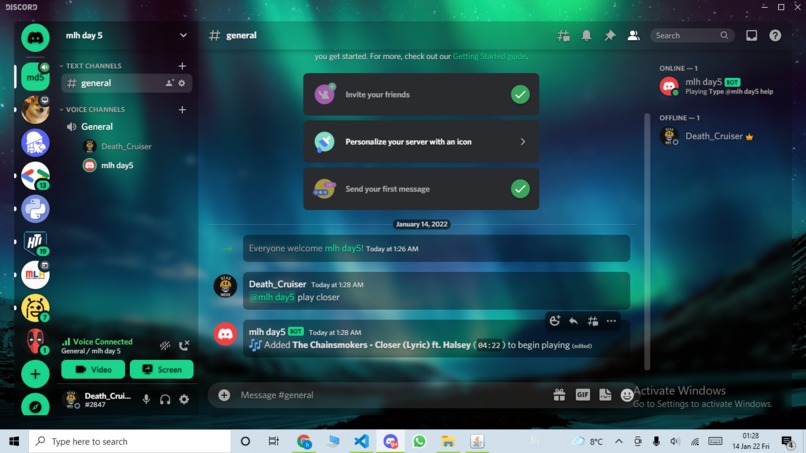Open more options on bot message

pyautogui.click(x=611, y=321)
